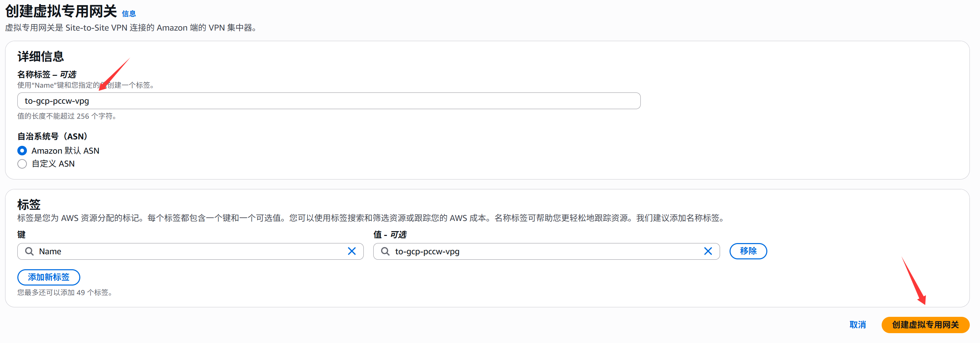Click the 详细信息 section heading
The width and height of the screenshot is (980, 343).
point(41,57)
